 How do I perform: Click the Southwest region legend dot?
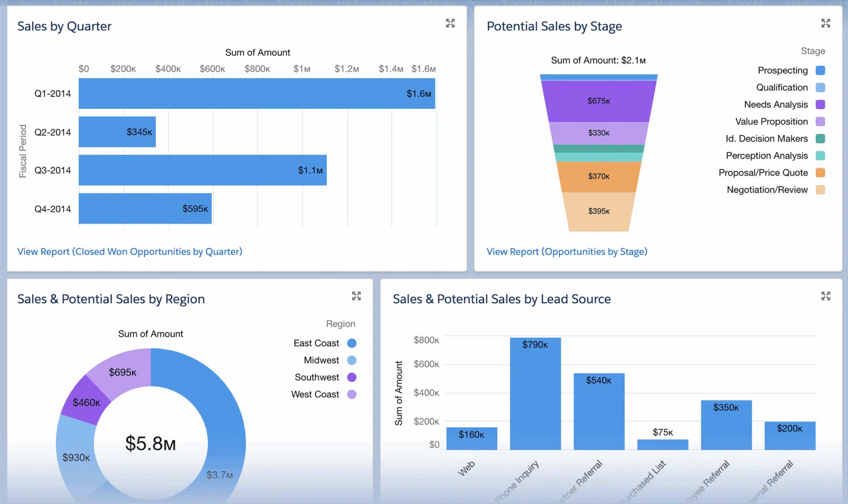[x=352, y=377]
